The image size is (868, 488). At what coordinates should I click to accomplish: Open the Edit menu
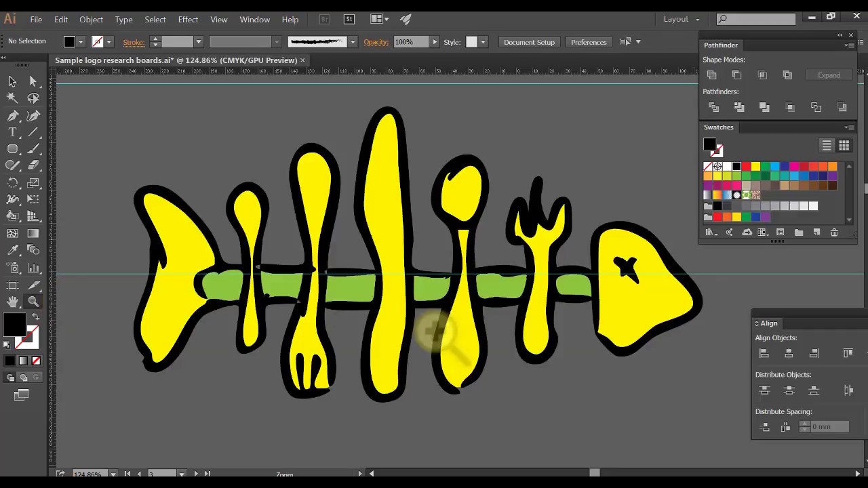pyautogui.click(x=61, y=19)
